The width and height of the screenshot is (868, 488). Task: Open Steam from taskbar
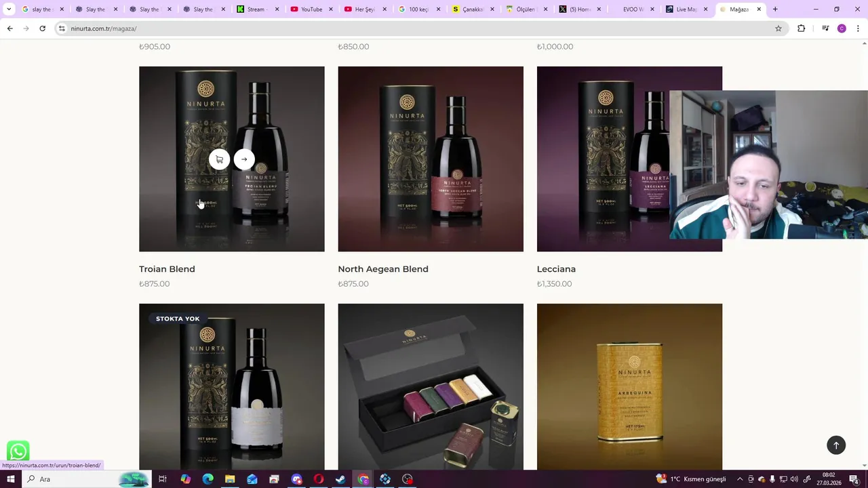(340, 479)
